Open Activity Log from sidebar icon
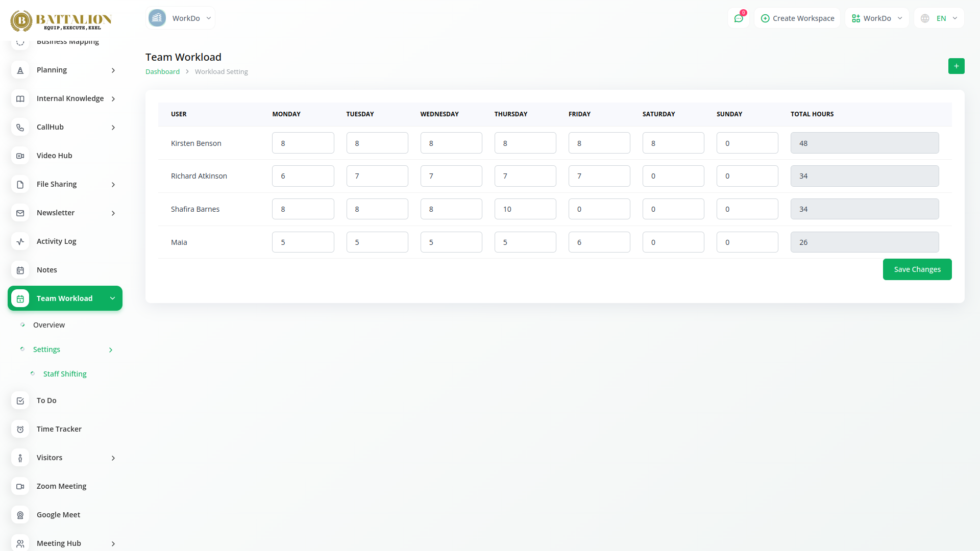Image resolution: width=980 pixels, height=551 pixels. coord(20,242)
